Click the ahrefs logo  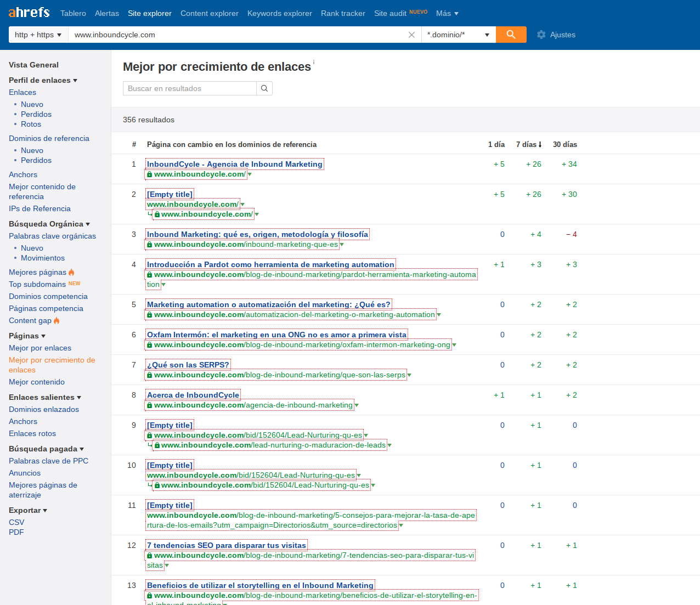(x=29, y=12)
